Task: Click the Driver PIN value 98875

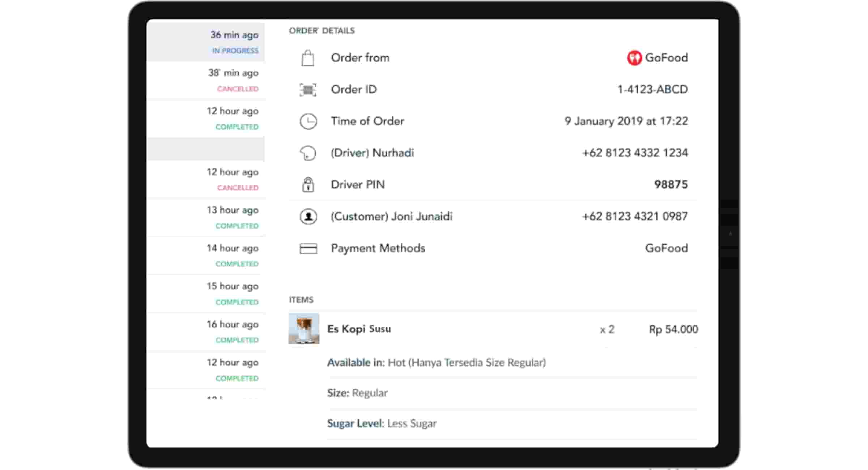Action: pos(671,184)
